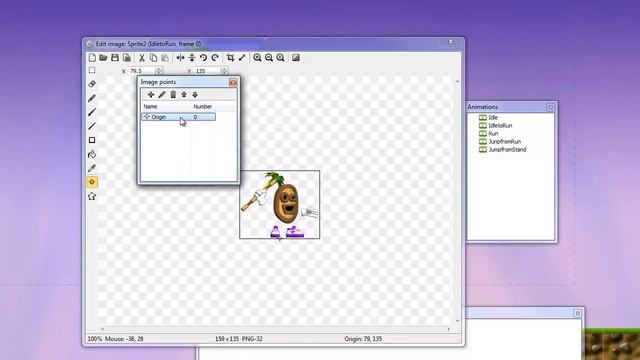Viewport: 640px width, 360px height.
Task: Select the Color picker eyedropper tool
Action: (x=92, y=168)
